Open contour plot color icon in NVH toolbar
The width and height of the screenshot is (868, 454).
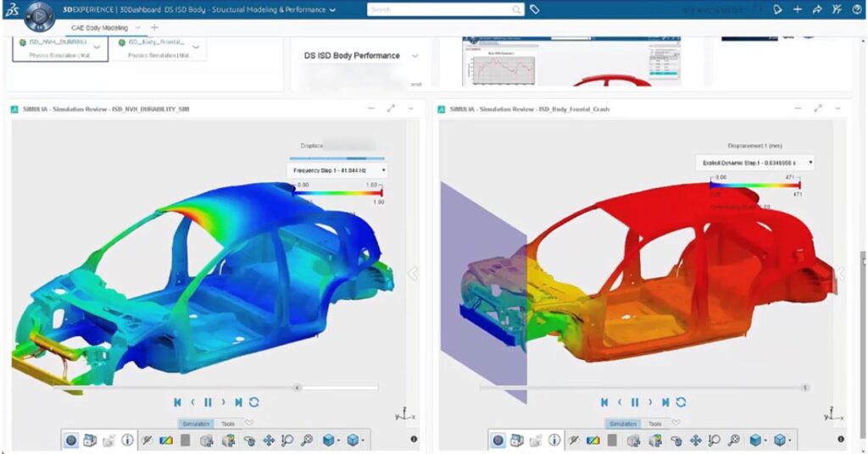click(165, 440)
